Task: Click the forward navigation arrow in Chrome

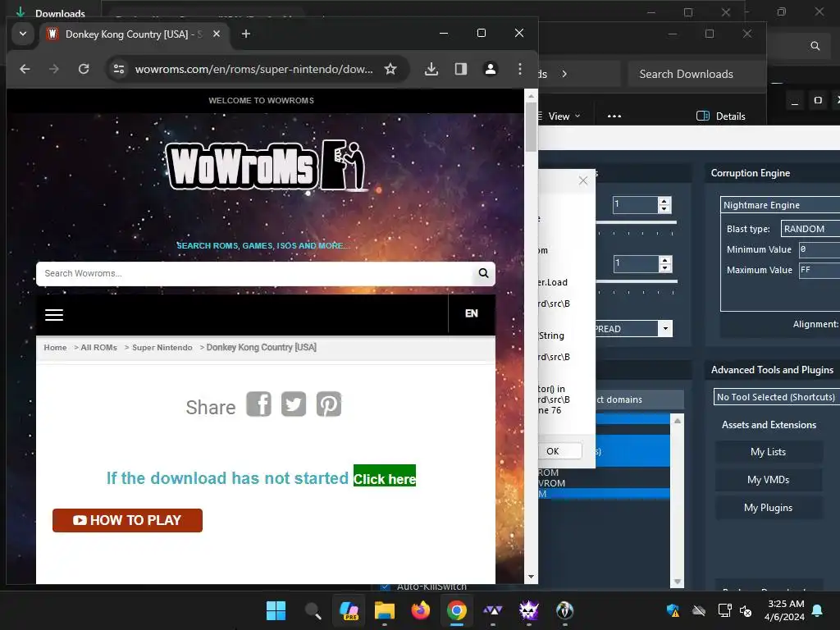Action: (54, 69)
